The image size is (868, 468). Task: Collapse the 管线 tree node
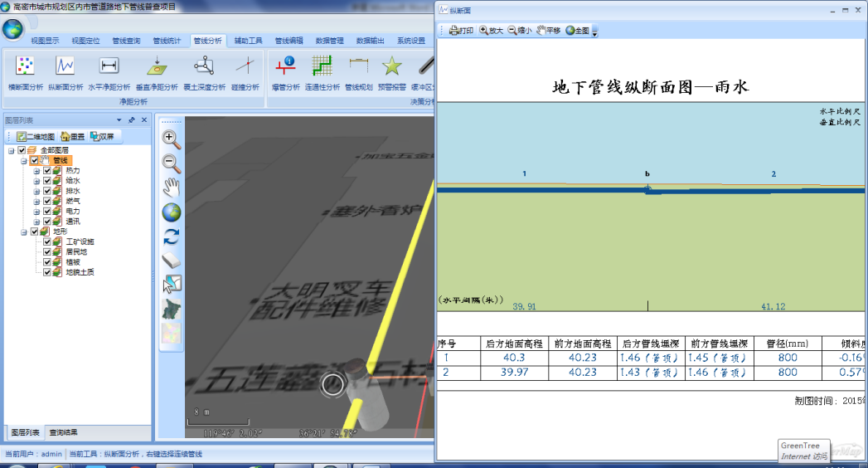[x=24, y=161]
